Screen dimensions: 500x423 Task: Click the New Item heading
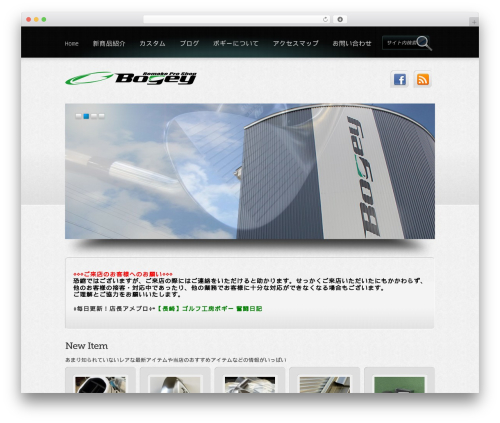(x=87, y=346)
